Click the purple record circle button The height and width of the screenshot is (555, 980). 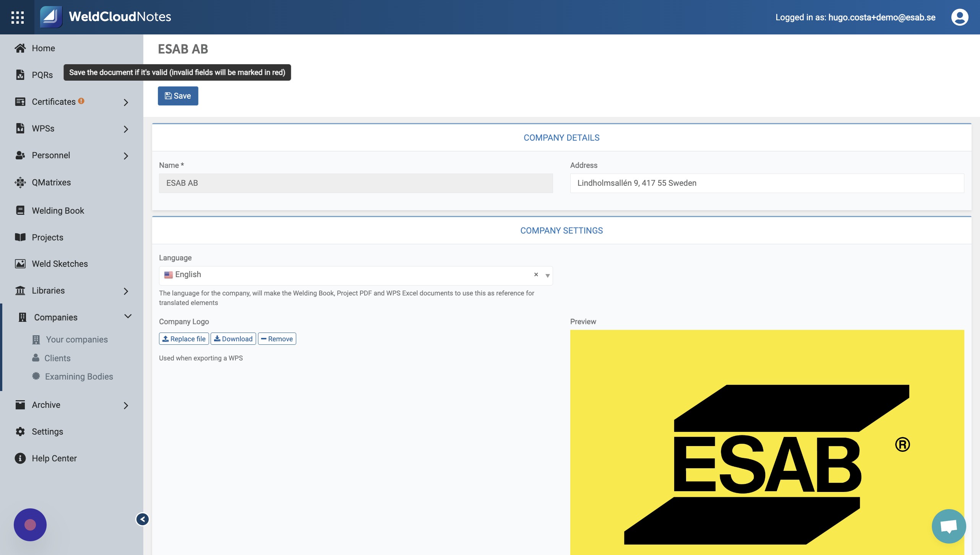pyautogui.click(x=30, y=525)
